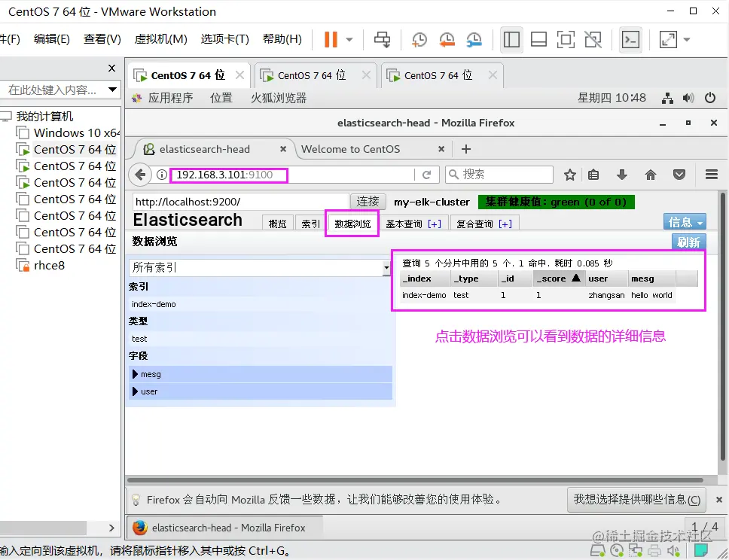The image size is (729, 560).
Task: Switch to the Welcome to CentOS Firefox tab
Action: tap(350, 149)
